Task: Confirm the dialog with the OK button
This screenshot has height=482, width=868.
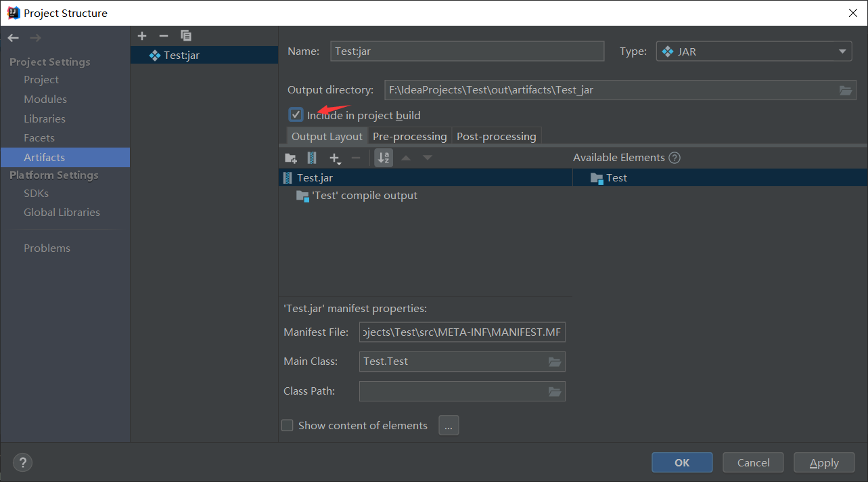Action: (682, 462)
